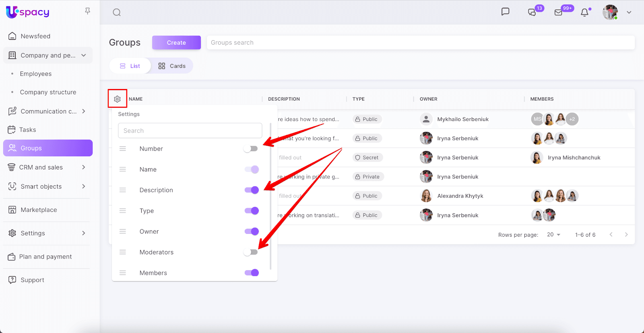Viewport: 644px width, 333px height.
Task: Open the mail inbox with 99+ badge
Action: tap(559, 12)
